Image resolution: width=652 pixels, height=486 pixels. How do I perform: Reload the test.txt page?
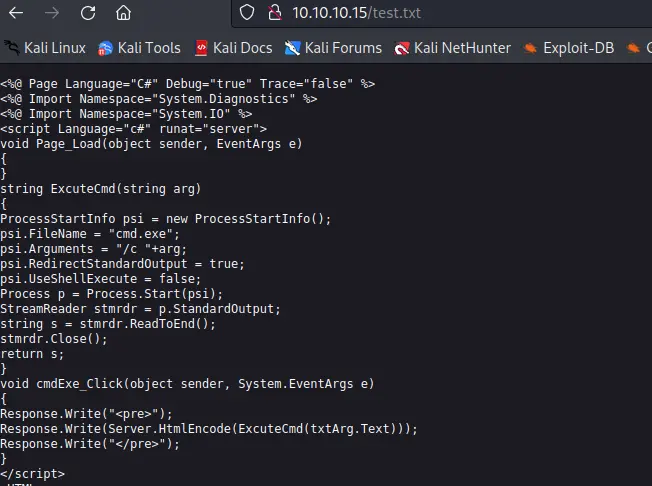pos(88,13)
